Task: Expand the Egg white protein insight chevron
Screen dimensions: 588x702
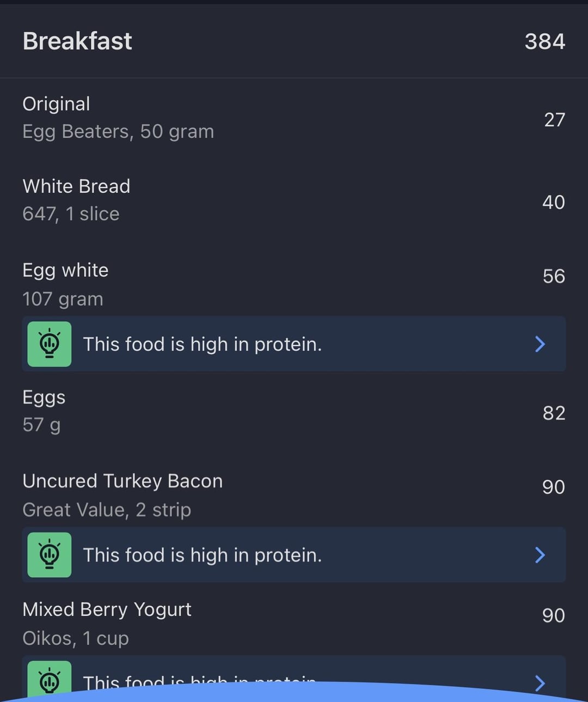Action: (x=540, y=344)
